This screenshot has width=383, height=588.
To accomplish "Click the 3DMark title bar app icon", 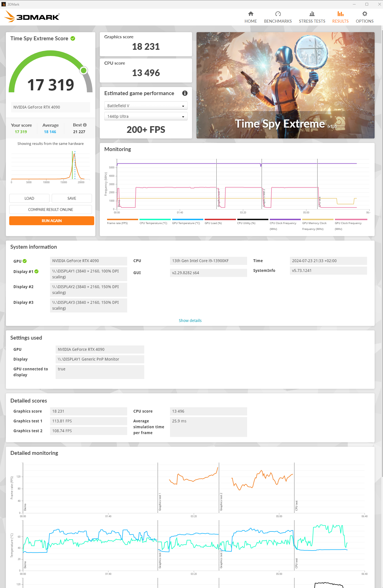I will point(4,4).
